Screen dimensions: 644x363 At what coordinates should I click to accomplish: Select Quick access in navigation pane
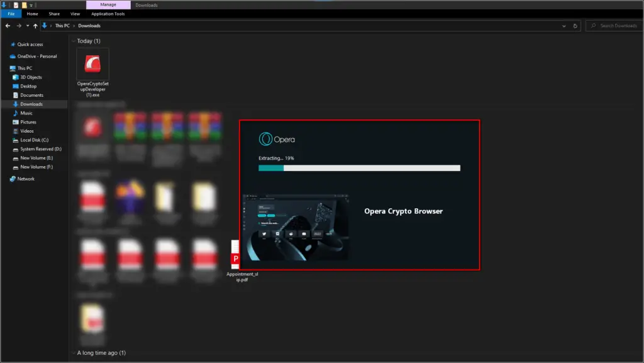[x=30, y=44]
